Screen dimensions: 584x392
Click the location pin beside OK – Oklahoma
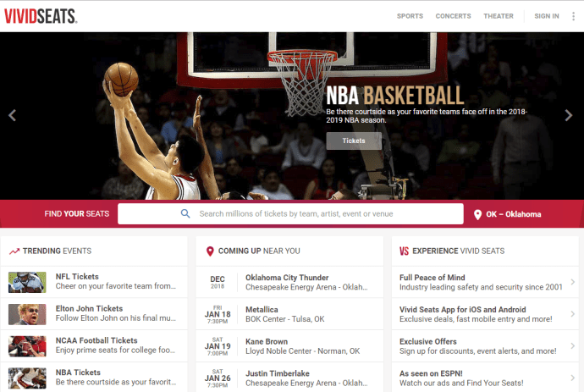[477, 215]
